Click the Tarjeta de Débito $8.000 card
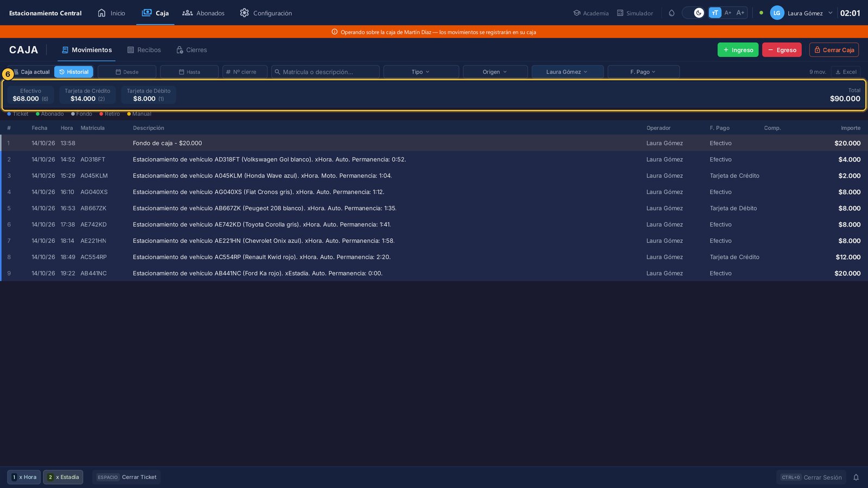 (x=149, y=95)
